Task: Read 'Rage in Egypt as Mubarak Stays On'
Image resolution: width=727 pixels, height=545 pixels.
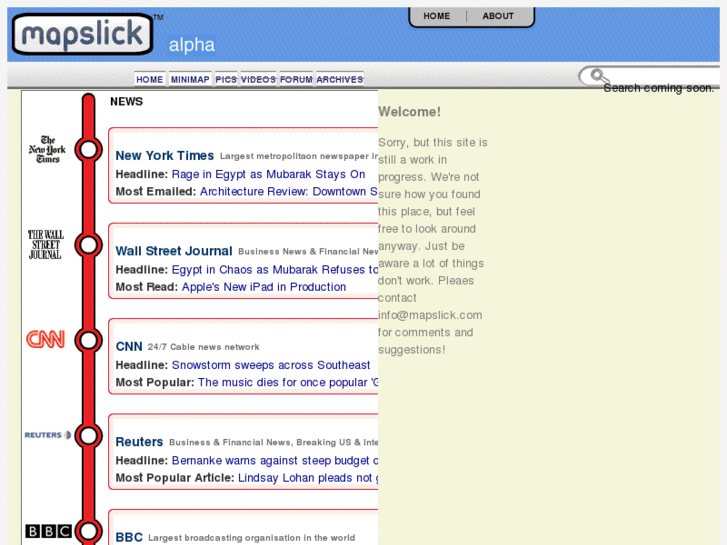Action: tap(268, 174)
